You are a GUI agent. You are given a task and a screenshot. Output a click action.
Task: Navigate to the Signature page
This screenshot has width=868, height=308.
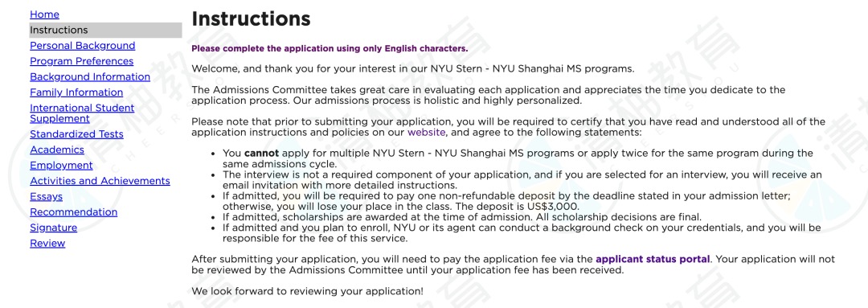pyautogui.click(x=53, y=227)
